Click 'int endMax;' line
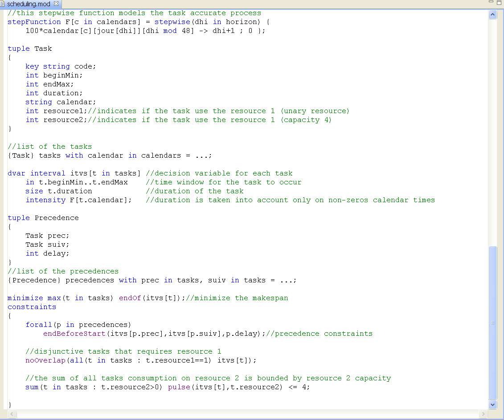This screenshot has width=504, height=420. pos(49,84)
